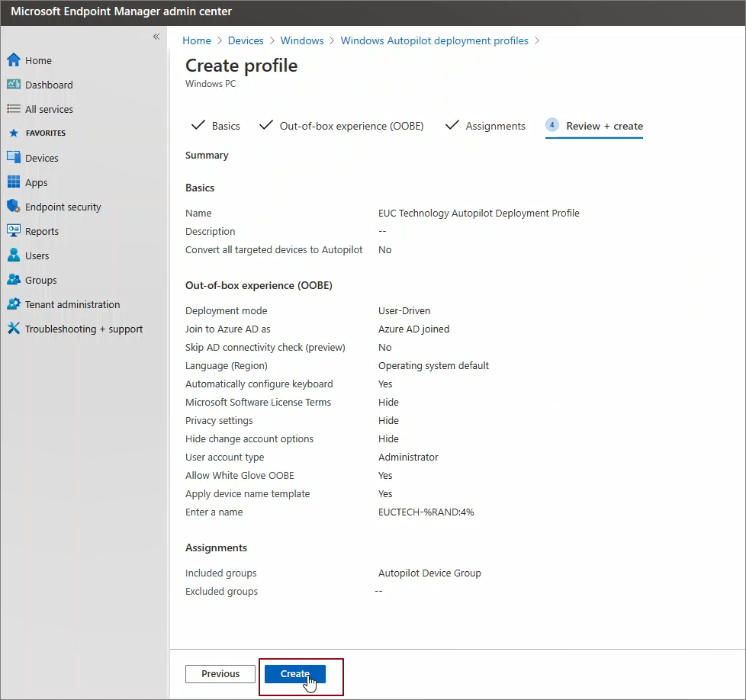Screen dimensions: 746x700
Task: Click the Favorites star icon
Action: pyautogui.click(x=14, y=133)
